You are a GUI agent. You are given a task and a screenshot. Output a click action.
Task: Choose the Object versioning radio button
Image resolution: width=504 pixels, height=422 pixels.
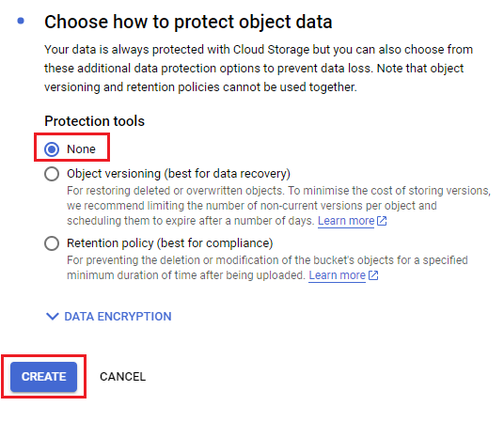coord(52,174)
